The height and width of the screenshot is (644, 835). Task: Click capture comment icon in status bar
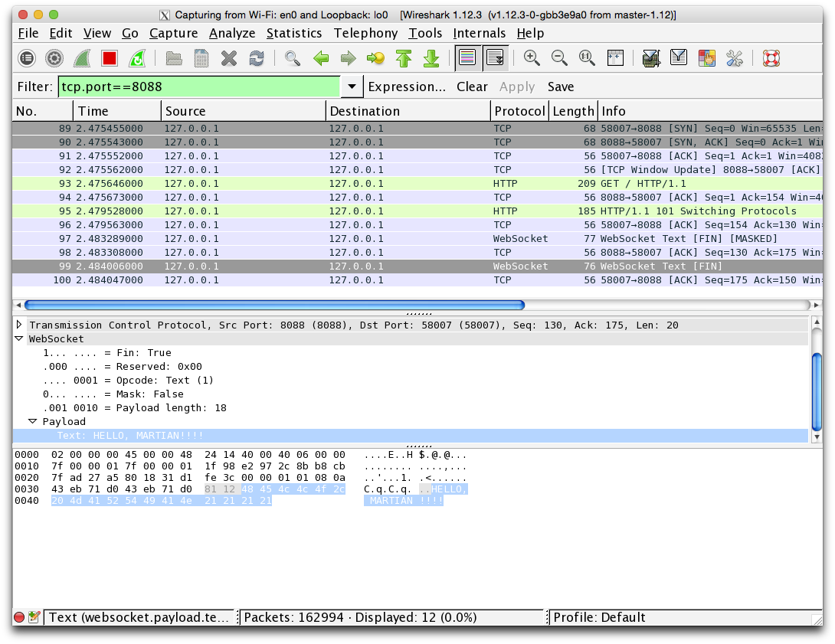click(x=34, y=617)
